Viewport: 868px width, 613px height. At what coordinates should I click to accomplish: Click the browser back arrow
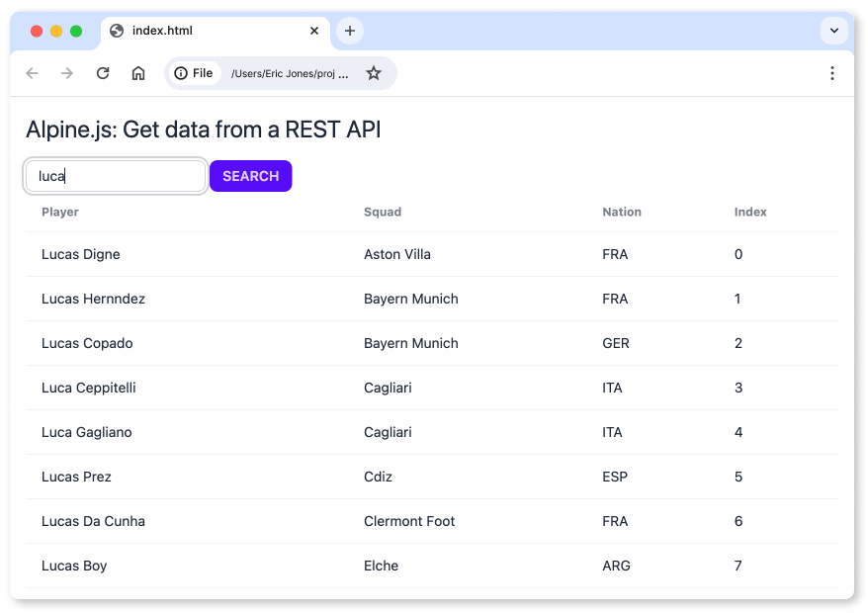click(x=33, y=73)
